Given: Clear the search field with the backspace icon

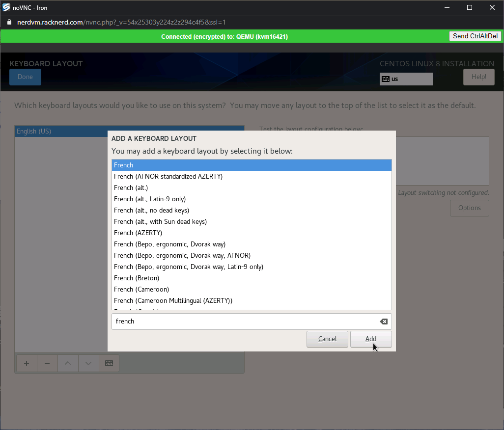Looking at the screenshot, I should click(384, 322).
